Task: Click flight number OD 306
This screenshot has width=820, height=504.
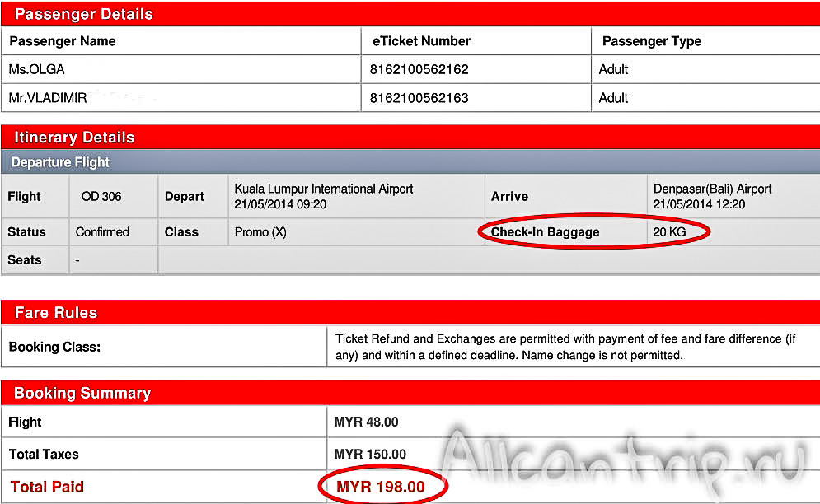Action: click(101, 196)
